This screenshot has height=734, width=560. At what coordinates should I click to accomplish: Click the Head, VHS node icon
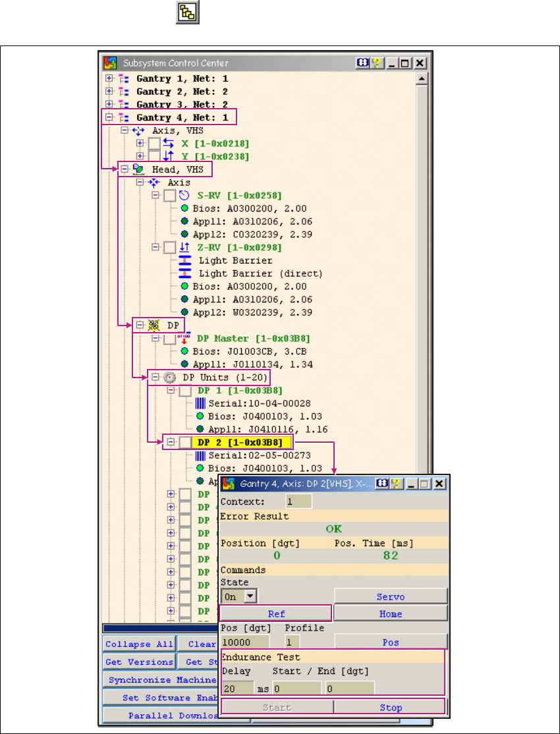coord(139,169)
